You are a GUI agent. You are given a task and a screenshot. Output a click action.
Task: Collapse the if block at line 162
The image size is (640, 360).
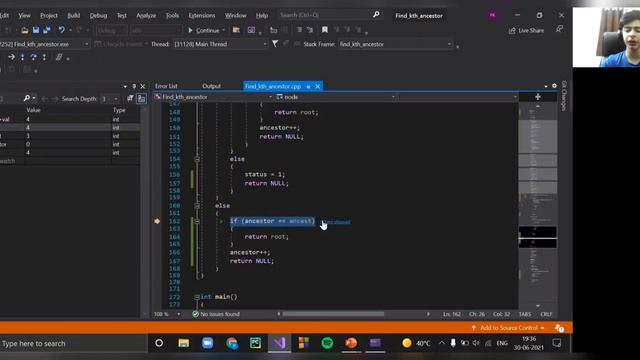click(197, 221)
